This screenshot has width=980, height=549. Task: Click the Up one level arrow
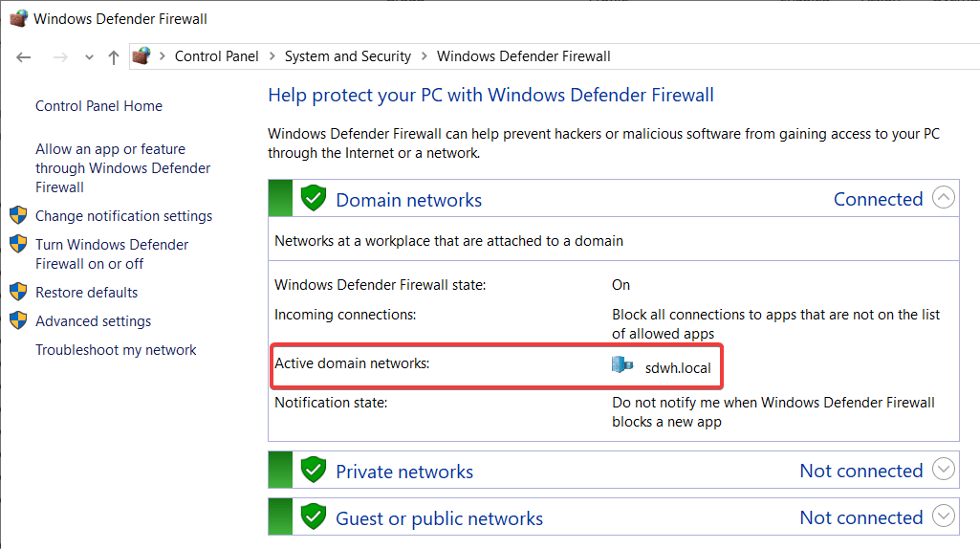point(114,57)
